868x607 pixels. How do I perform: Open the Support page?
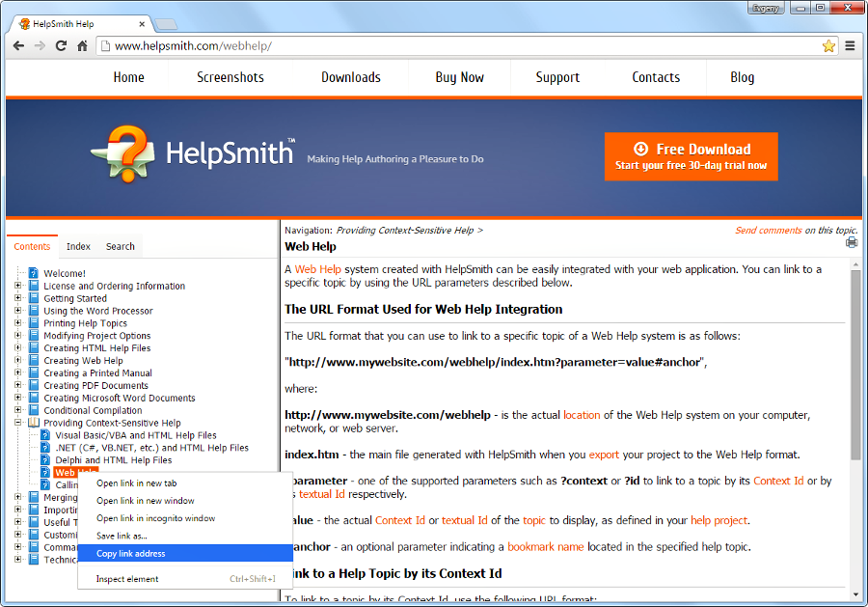coord(557,77)
